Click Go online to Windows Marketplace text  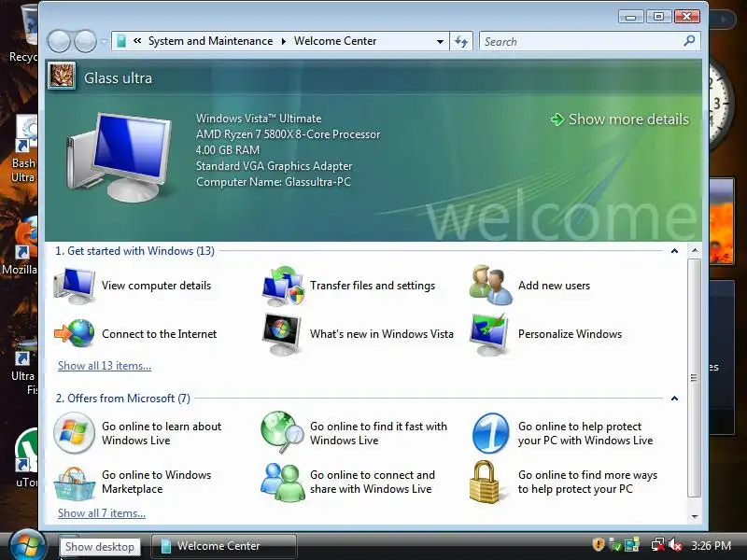coord(156,482)
